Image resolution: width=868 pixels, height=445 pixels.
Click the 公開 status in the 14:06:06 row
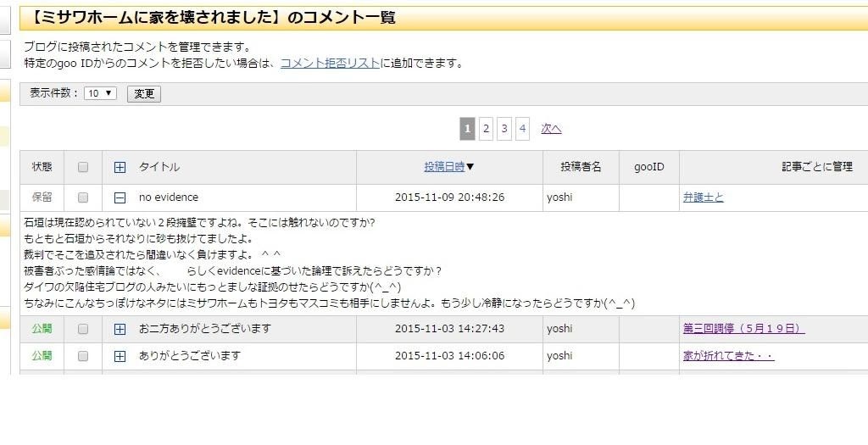coord(42,356)
